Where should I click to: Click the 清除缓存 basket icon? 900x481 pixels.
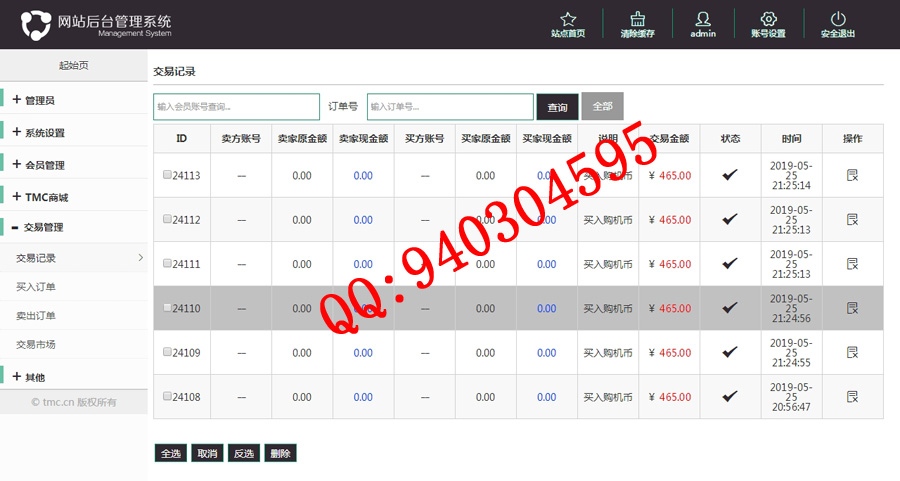637,19
